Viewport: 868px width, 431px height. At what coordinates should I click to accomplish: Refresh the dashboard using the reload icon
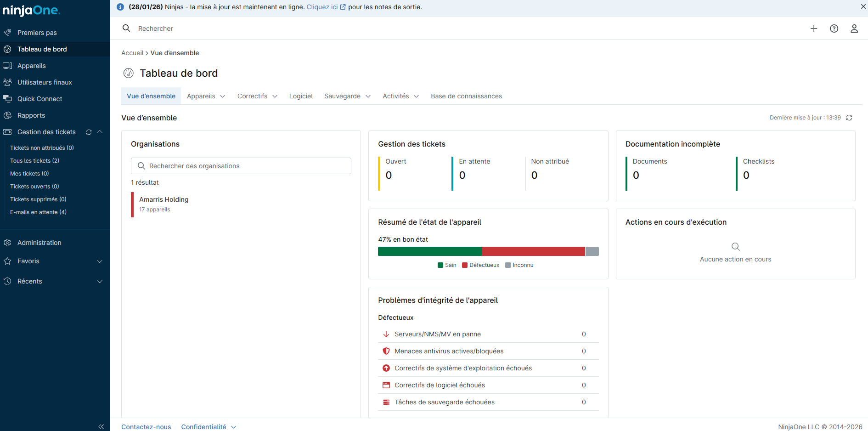click(849, 118)
